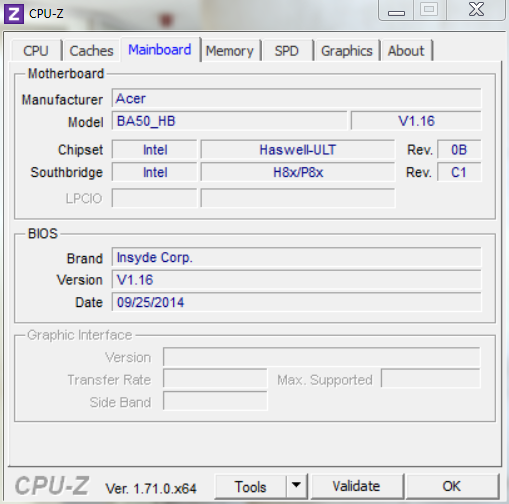
Task: Click the BIOS Date field 09/25/2014
Action: [296, 302]
